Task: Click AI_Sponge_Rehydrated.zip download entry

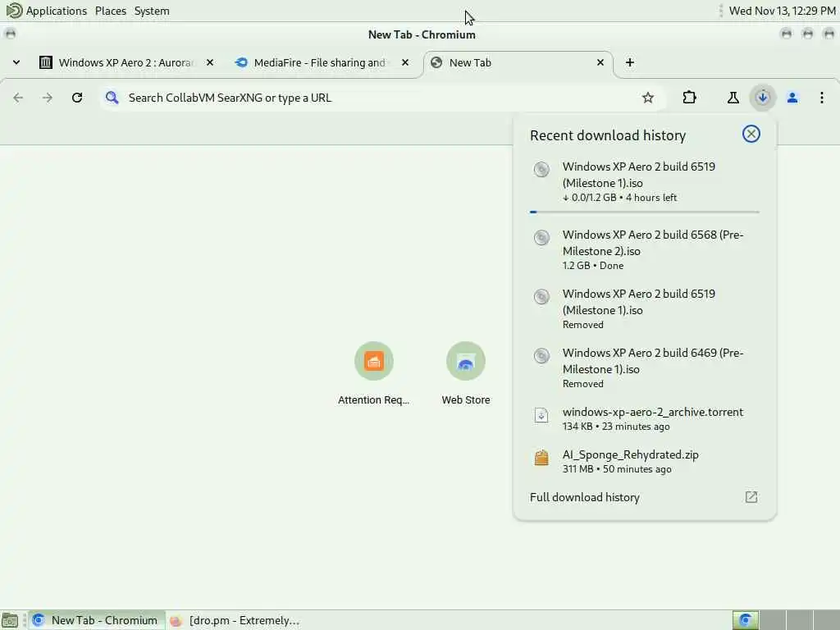Action: (645, 461)
